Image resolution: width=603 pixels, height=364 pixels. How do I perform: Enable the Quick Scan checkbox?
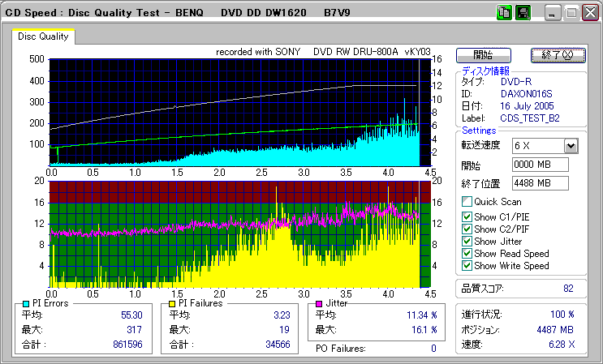(x=467, y=202)
